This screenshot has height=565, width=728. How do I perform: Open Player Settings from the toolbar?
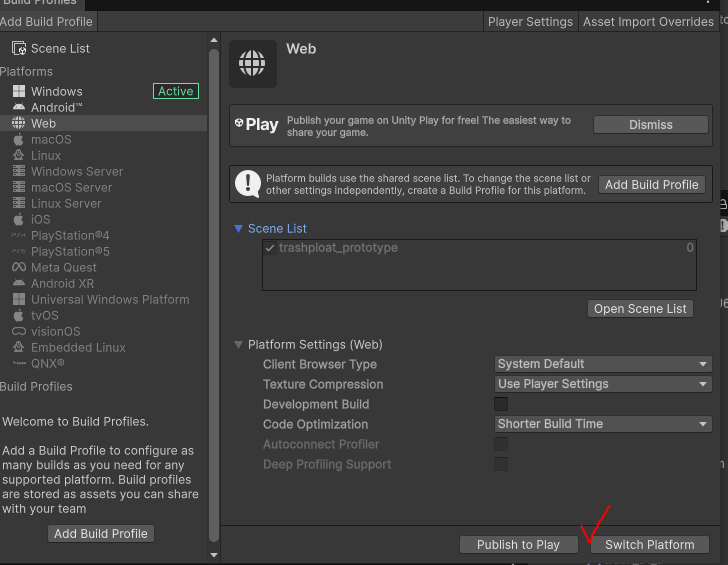click(530, 22)
